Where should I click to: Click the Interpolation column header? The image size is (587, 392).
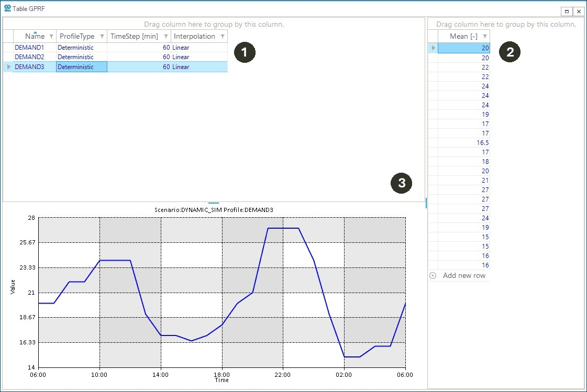[194, 37]
